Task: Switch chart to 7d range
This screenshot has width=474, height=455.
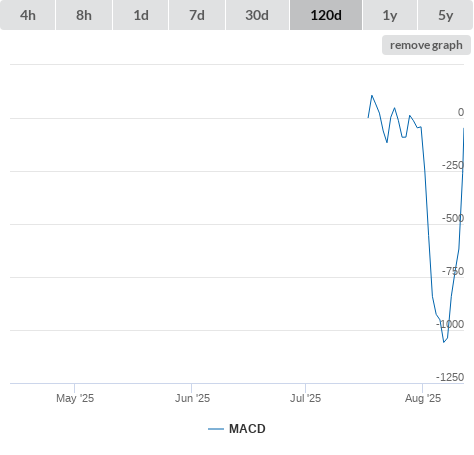Action: tap(197, 15)
